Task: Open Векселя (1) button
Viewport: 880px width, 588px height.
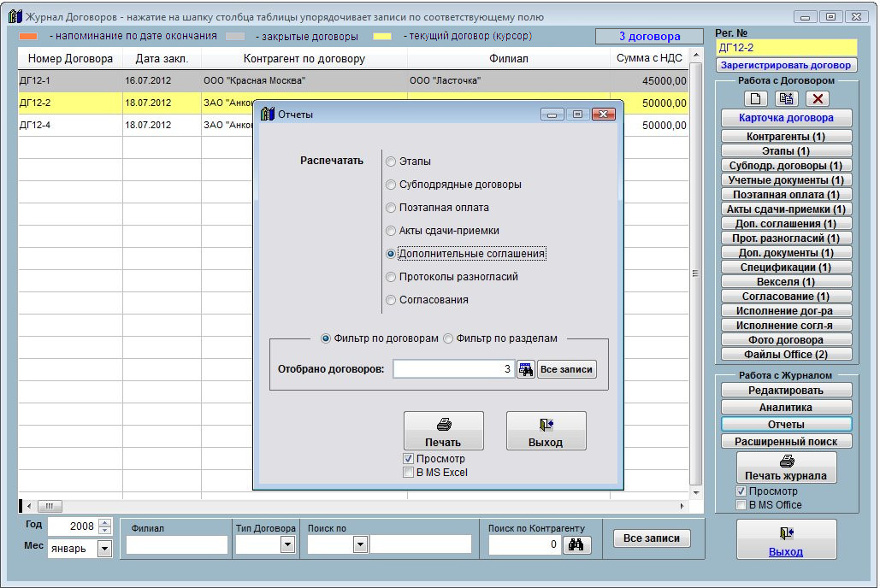Action: (x=786, y=282)
